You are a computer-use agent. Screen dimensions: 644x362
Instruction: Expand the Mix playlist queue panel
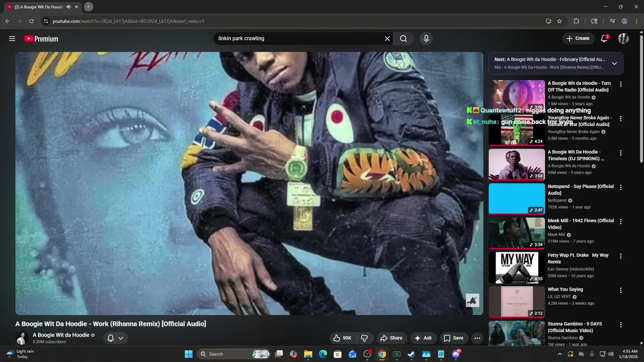[614, 63]
